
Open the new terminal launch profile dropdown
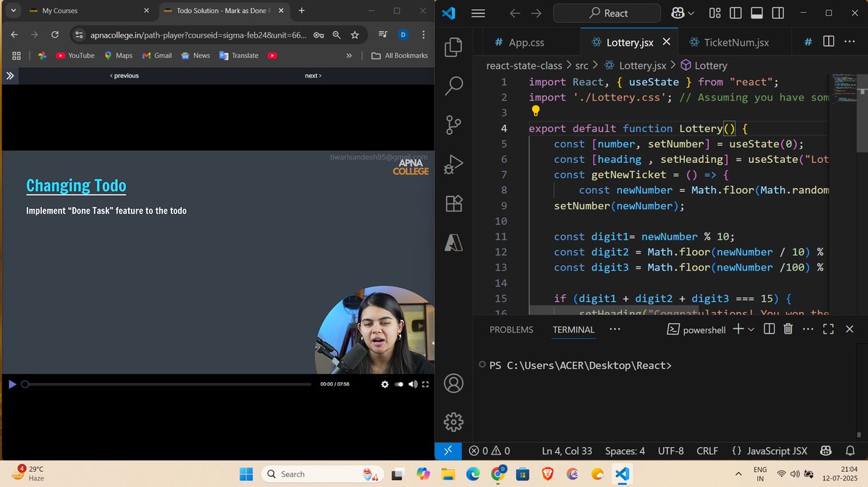click(x=751, y=329)
